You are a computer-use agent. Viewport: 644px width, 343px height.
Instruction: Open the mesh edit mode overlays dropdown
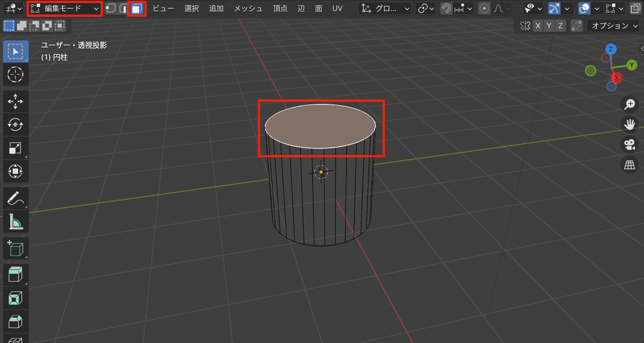[x=613, y=9]
